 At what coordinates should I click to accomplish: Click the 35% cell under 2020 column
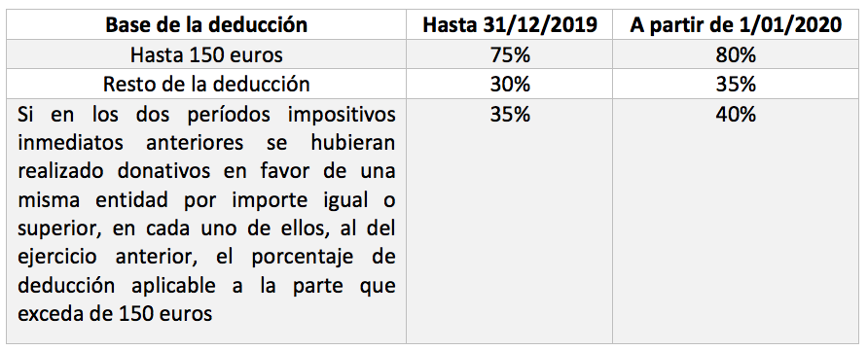[x=736, y=84]
